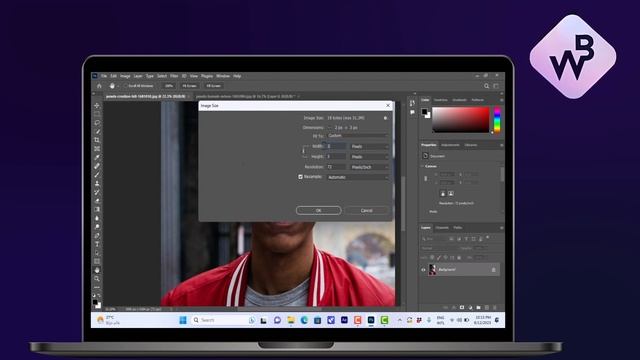Select the Clone Stamp tool

(97, 183)
